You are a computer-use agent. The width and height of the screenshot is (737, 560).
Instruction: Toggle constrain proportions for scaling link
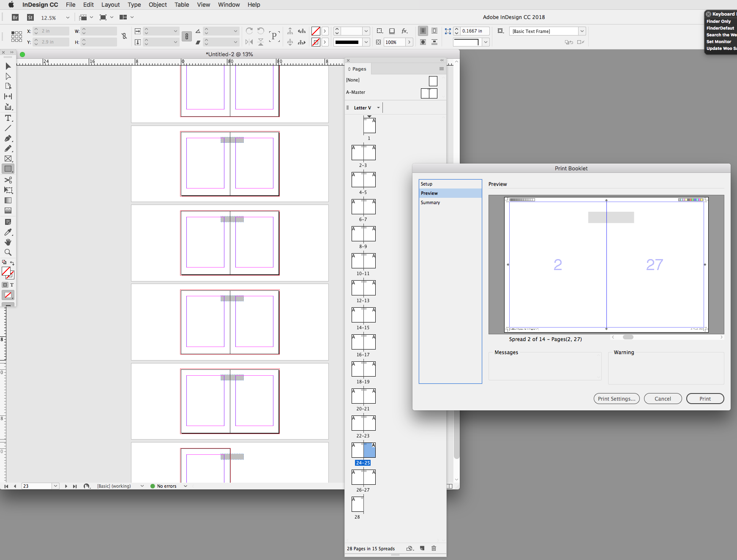click(186, 36)
